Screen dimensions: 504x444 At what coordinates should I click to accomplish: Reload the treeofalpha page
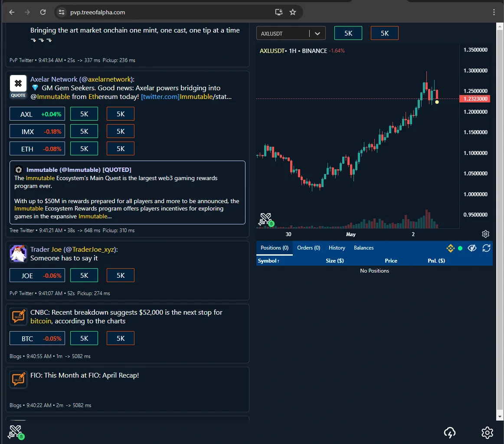[43, 12]
